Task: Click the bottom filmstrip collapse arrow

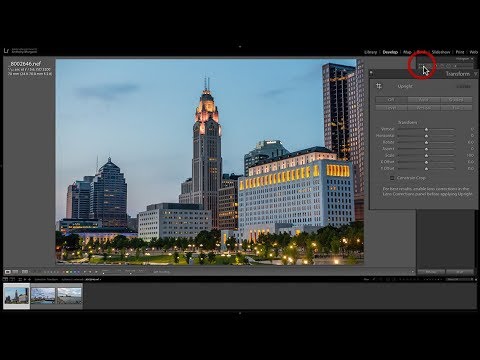Action: [x=240, y=313]
